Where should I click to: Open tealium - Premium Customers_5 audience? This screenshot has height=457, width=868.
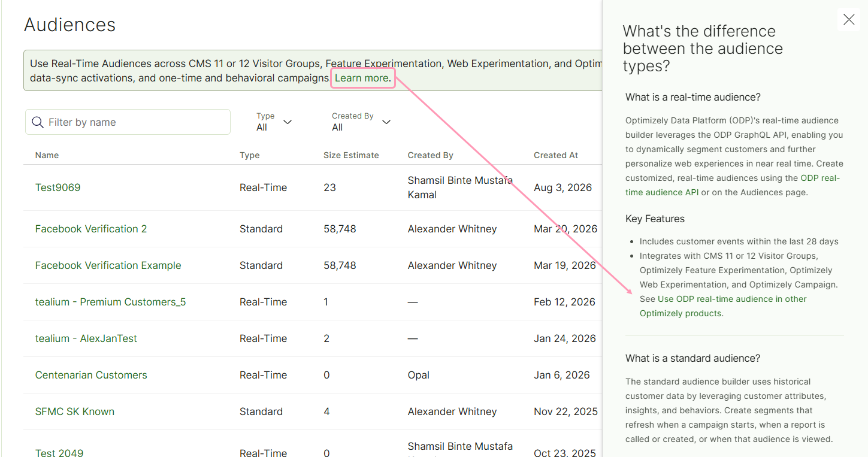(110, 302)
